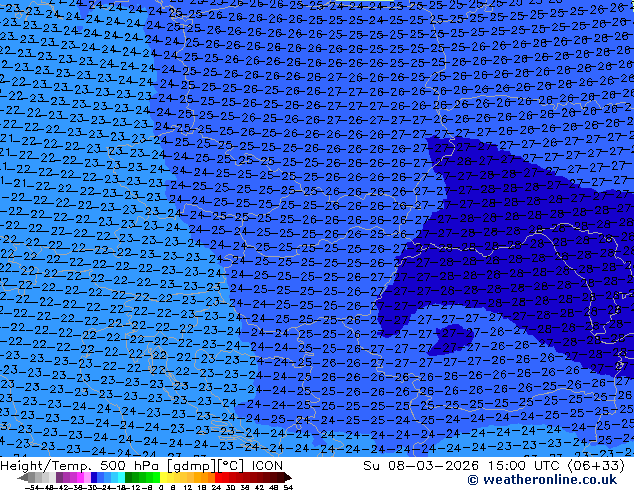Click the ICON model label in the title
The width and height of the screenshot is (634, 490).
[267, 466]
